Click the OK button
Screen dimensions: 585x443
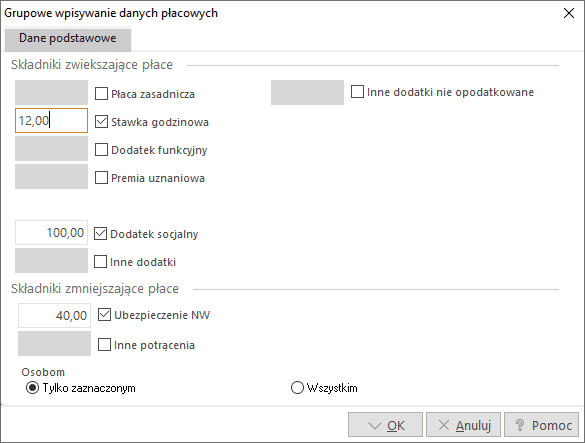point(385,425)
